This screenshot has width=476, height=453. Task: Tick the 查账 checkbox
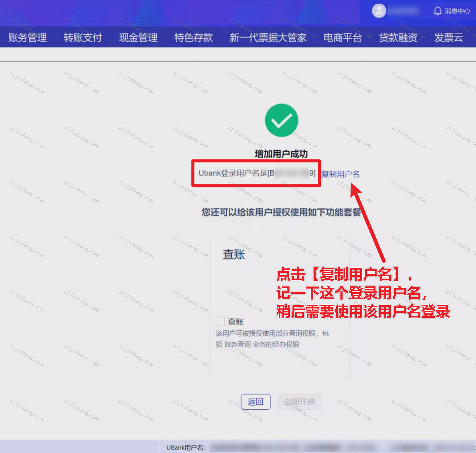[220, 321]
